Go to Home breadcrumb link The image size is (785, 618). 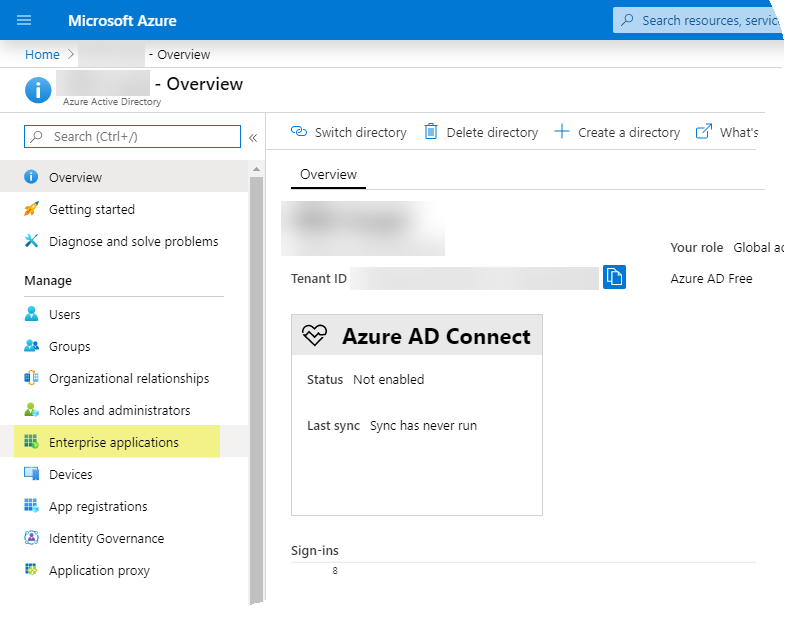click(42, 55)
